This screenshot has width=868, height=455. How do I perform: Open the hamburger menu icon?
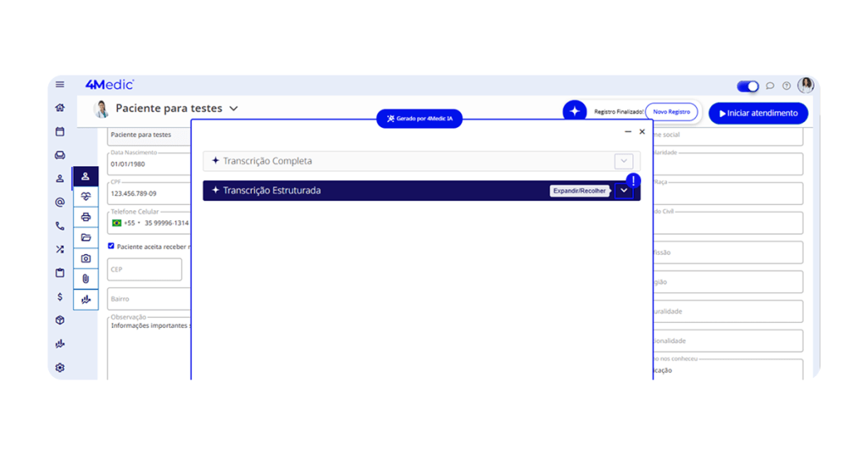tap(60, 85)
